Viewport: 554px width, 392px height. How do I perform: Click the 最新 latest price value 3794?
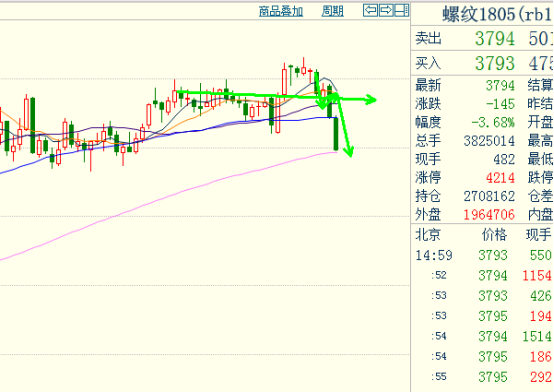500,86
